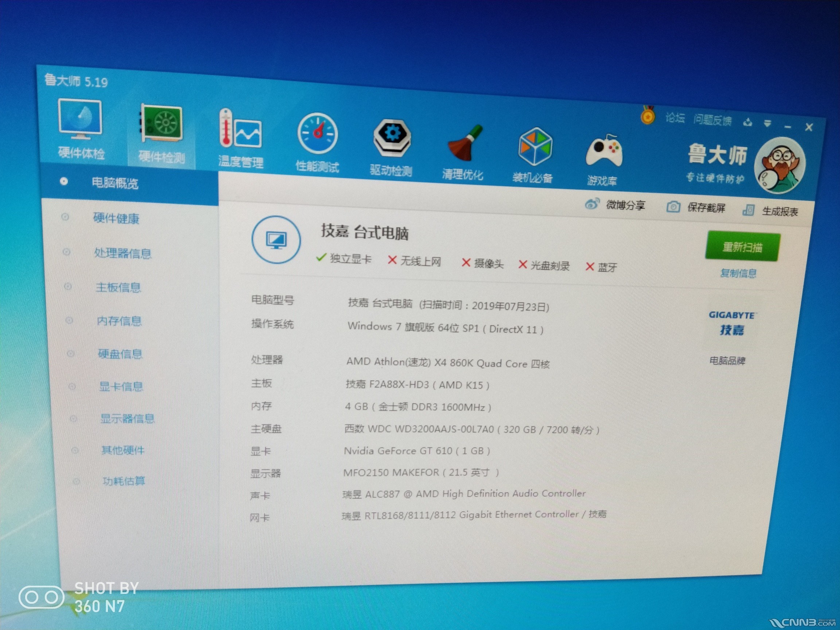The width and height of the screenshot is (840, 630).
Task: Click 保存截屏 save screenshot text
Action: coord(706,208)
